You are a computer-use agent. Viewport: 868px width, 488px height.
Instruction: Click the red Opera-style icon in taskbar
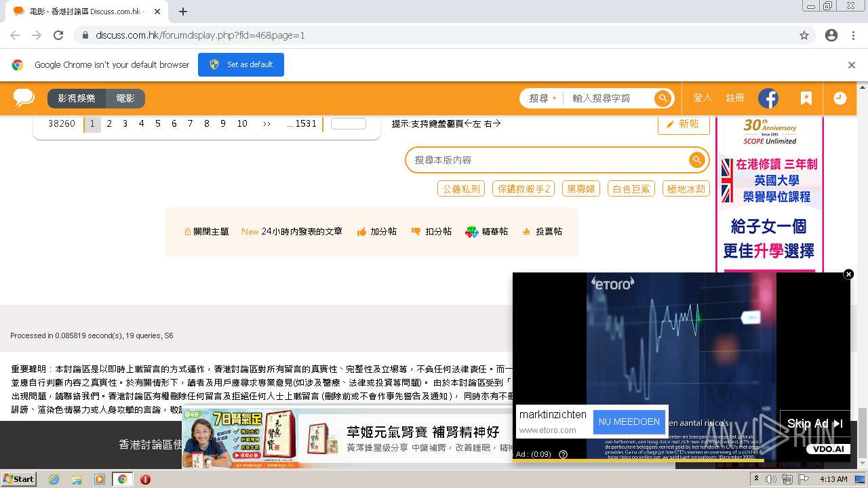[145, 479]
